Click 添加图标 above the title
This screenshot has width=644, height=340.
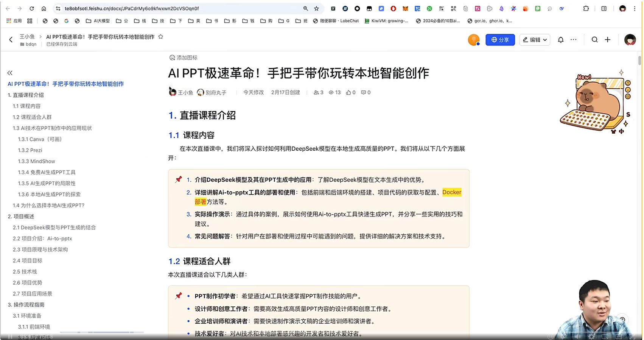[184, 58]
